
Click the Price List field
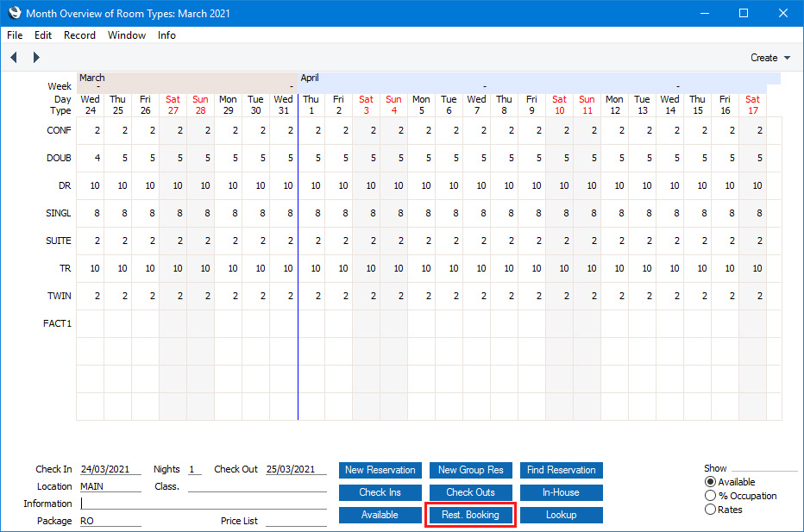coord(296,521)
